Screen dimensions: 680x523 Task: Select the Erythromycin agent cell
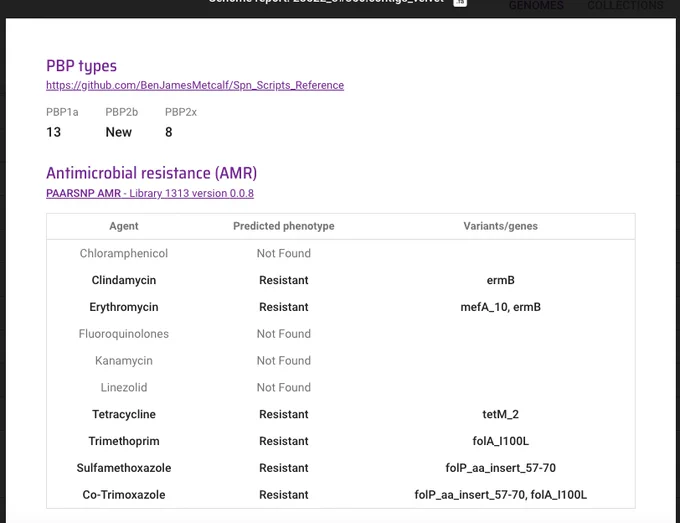click(x=124, y=307)
